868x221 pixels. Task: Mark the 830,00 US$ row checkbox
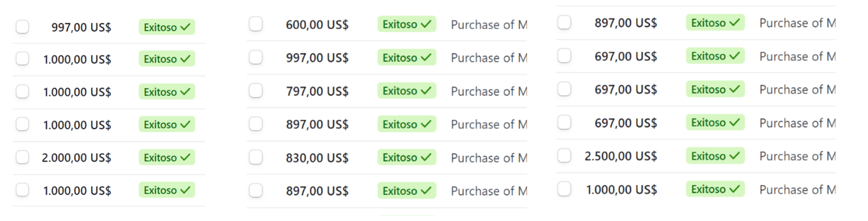click(x=255, y=157)
